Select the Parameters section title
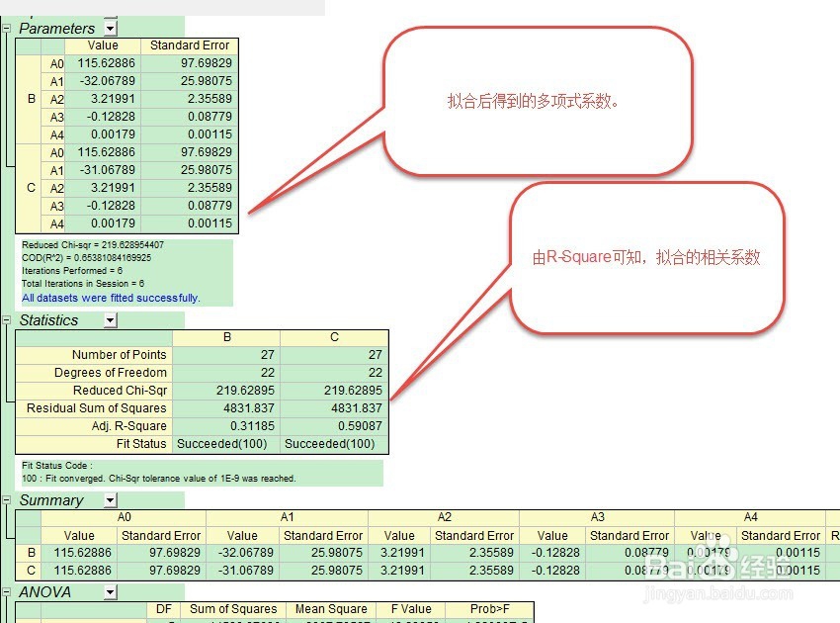 point(56,29)
